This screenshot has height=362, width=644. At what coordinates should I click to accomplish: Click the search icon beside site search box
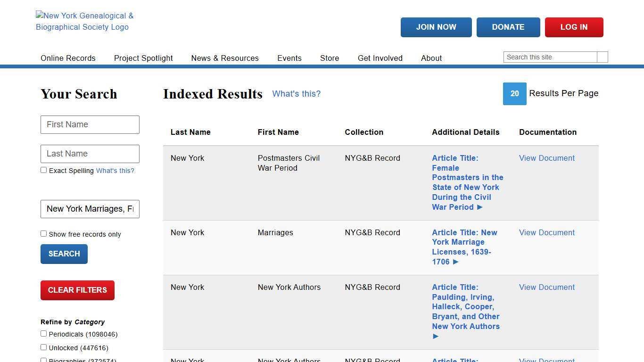coord(602,57)
